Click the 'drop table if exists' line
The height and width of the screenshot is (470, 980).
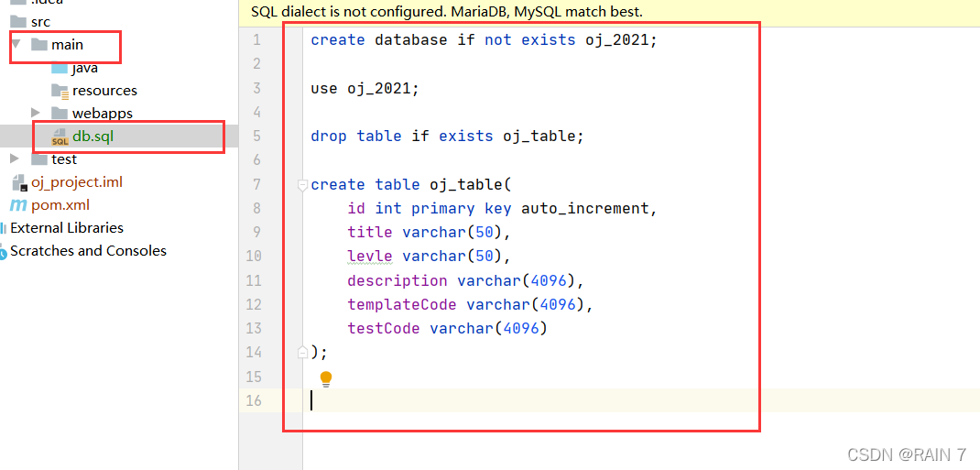(x=447, y=137)
